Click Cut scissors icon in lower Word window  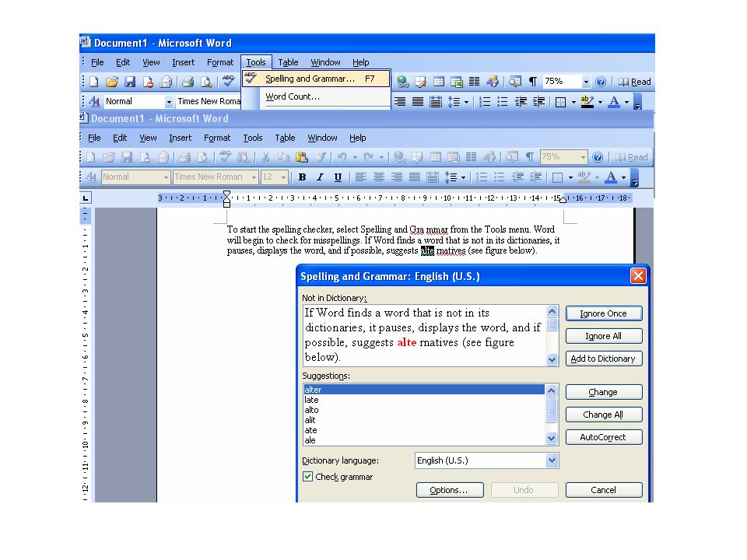(x=265, y=157)
